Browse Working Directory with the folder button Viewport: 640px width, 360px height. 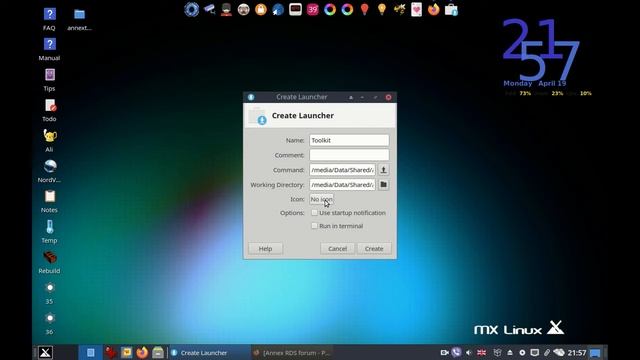(383, 184)
